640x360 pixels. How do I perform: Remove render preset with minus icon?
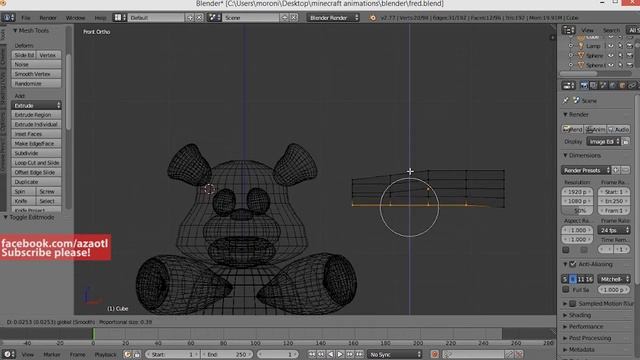[626, 170]
